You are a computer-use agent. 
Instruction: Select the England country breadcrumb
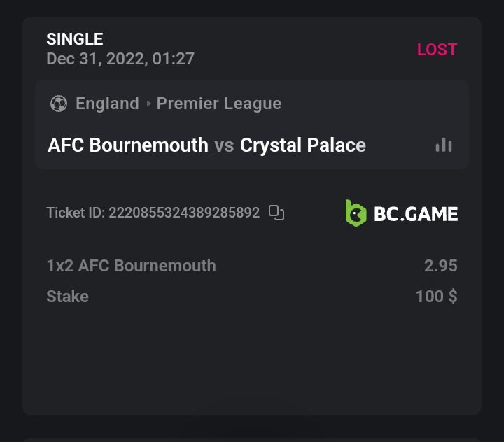[107, 104]
